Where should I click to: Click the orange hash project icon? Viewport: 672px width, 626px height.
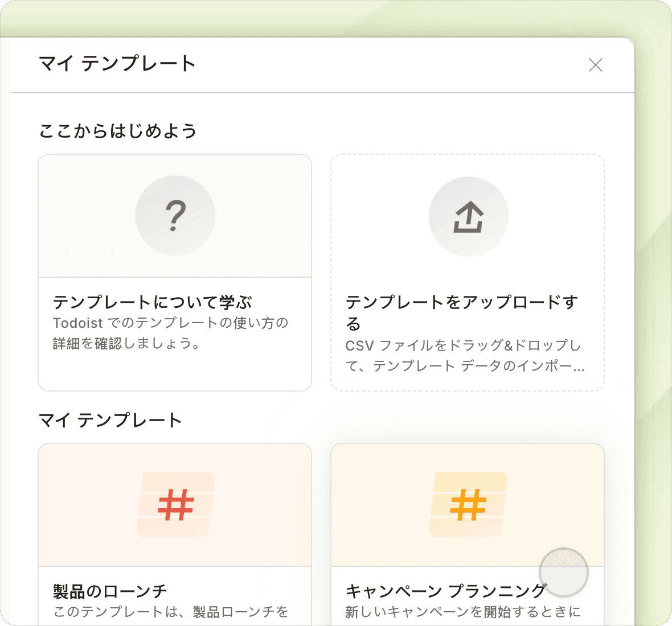tap(468, 505)
